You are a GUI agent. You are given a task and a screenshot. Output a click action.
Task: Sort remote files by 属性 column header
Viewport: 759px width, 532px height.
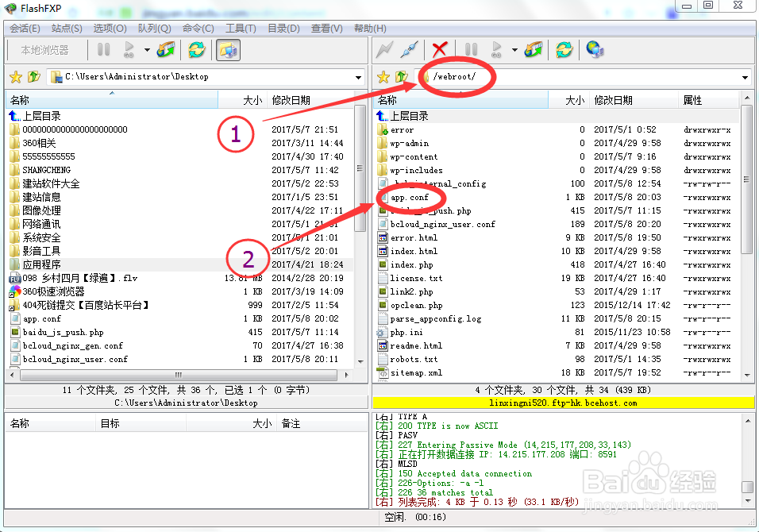[709, 100]
